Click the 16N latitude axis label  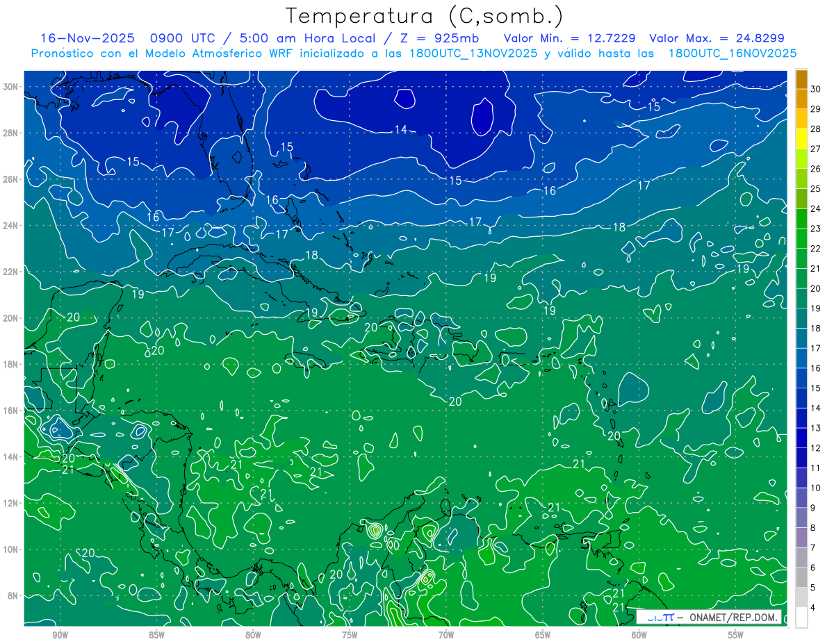[10, 411]
